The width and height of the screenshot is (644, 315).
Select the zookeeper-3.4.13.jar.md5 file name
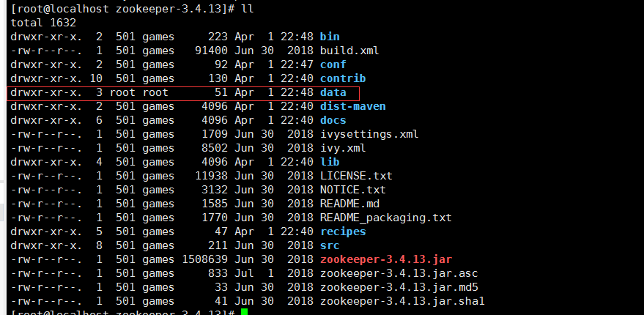(399, 287)
